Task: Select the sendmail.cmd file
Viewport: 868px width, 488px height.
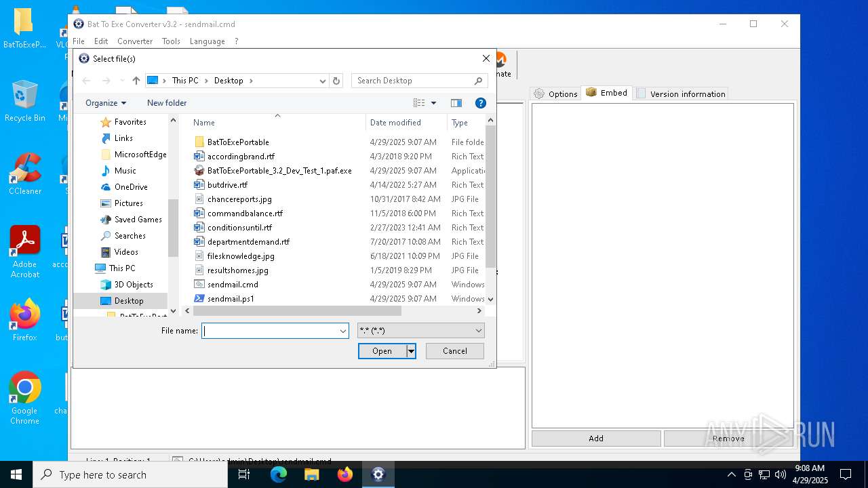Action: [x=233, y=284]
